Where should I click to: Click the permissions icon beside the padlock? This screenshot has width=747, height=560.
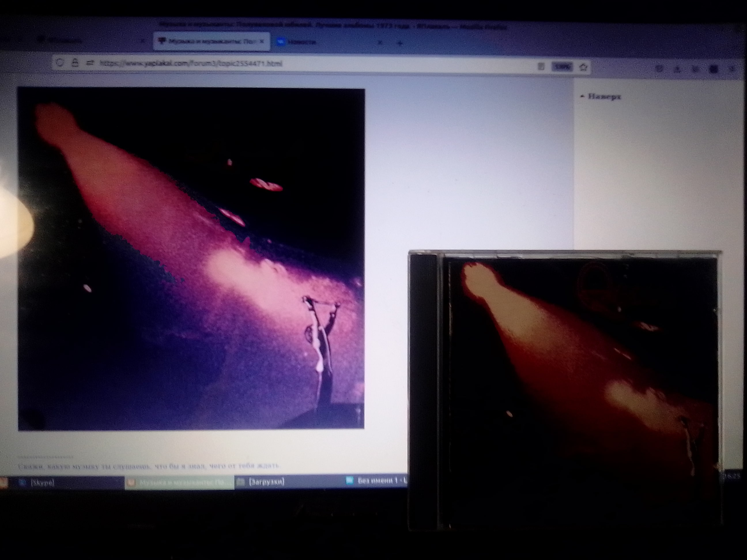click(x=90, y=63)
